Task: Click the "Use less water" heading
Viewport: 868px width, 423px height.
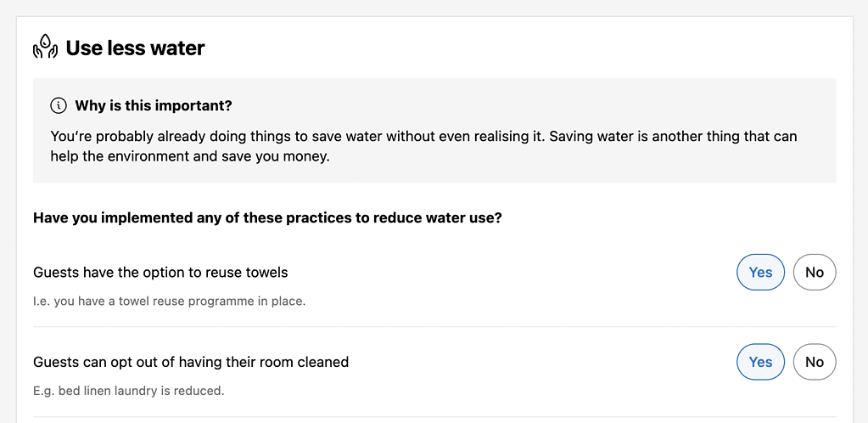Action: point(135,48)
